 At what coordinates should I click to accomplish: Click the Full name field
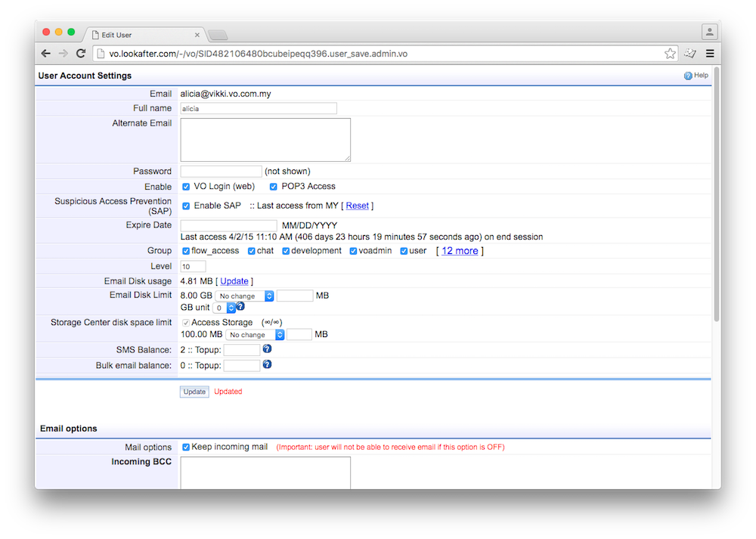point(259,108)
